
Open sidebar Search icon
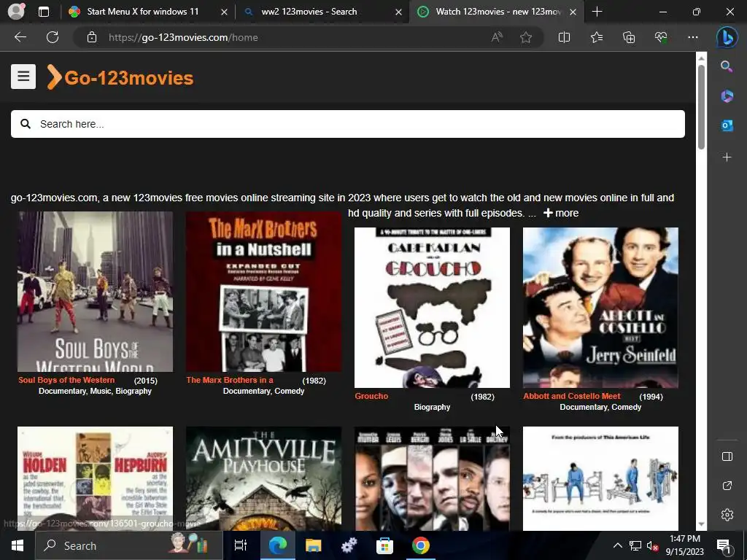[727, 66]
